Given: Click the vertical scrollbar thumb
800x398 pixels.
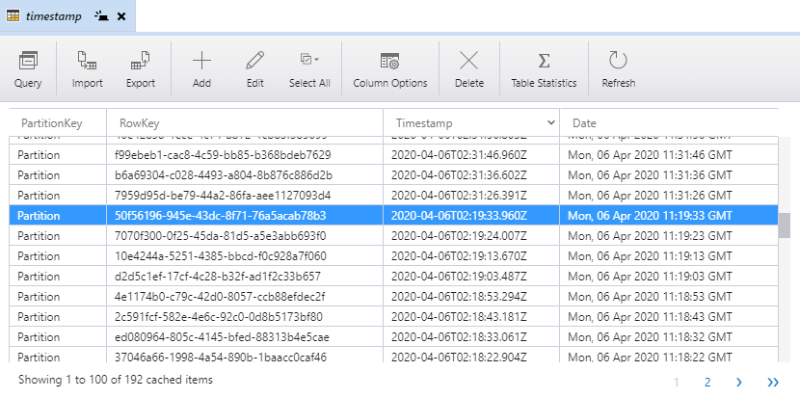Looking at the screenshot, I should pyautogui.click(x=784, y=226).
